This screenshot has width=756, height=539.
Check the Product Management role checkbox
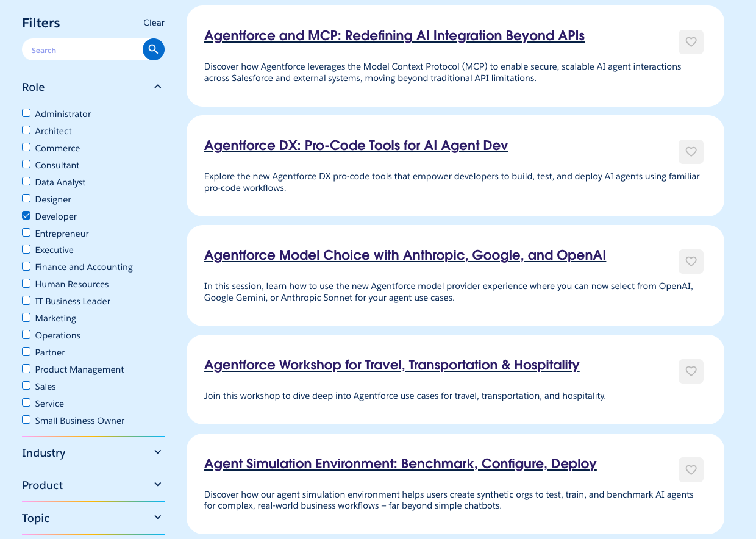[26, 368]
